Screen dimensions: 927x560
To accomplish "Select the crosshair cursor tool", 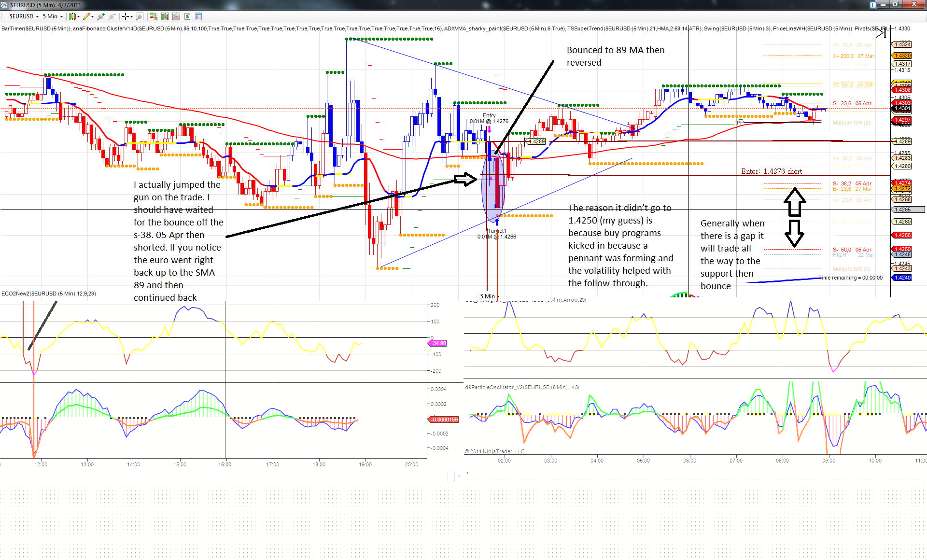I will click(126, 16).
